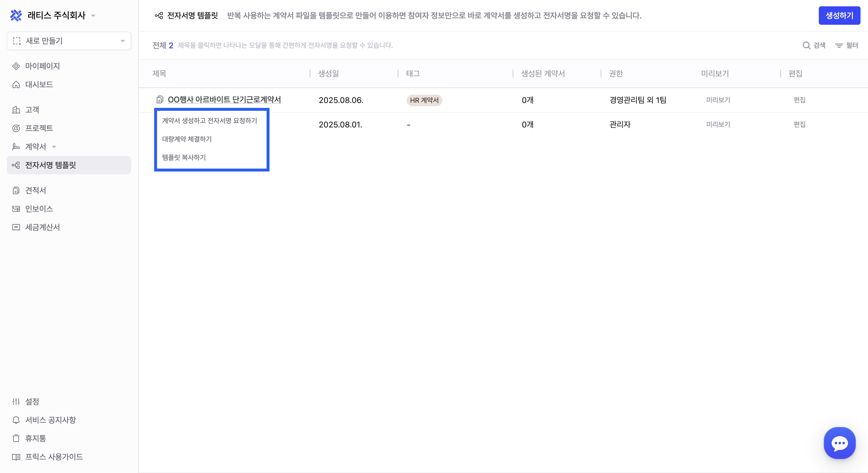Click the 휴지통 trash icon
Screen dimensions: 868x473
[16, 438]
